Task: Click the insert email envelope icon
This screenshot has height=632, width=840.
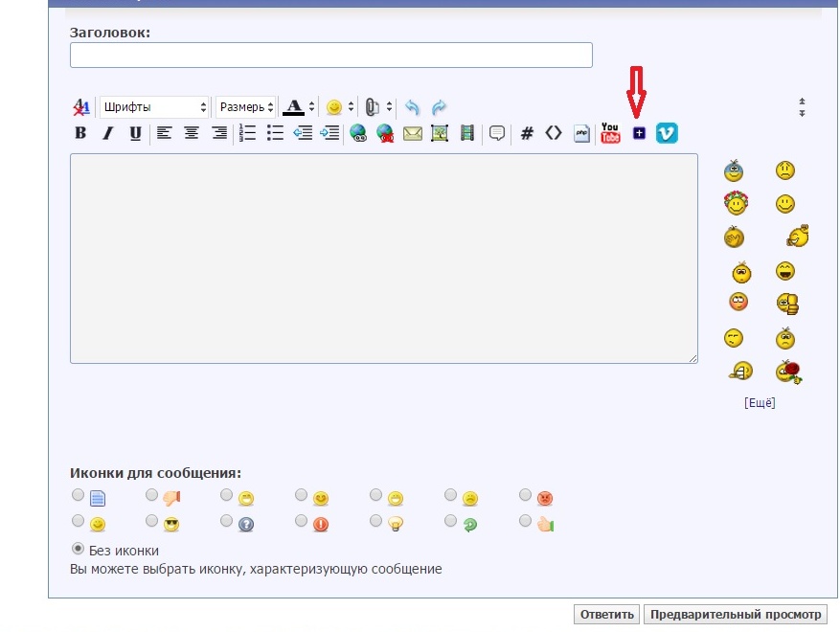Action: pyautogui.click(x=413, y=134)
